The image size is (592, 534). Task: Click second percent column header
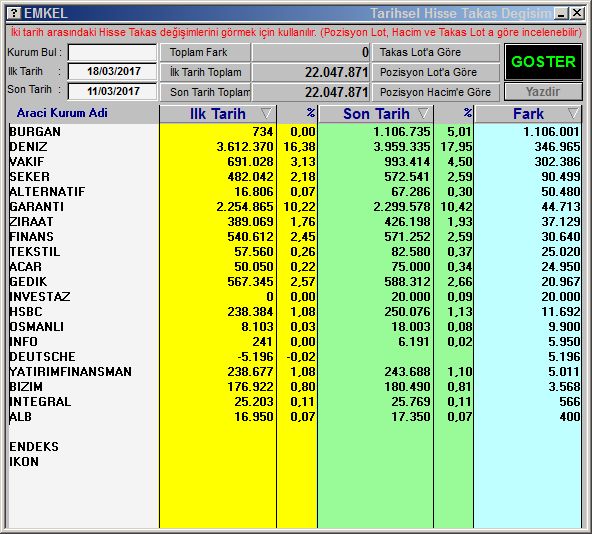coord(468,113)
